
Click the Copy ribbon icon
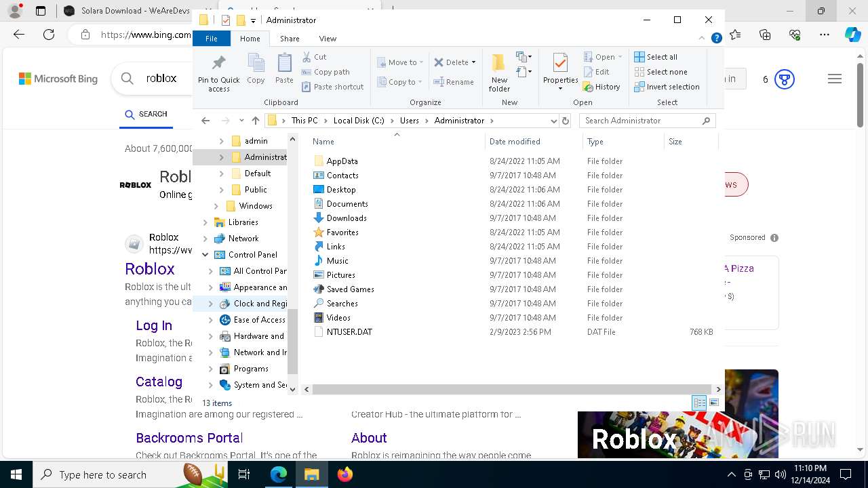point(256,69)
